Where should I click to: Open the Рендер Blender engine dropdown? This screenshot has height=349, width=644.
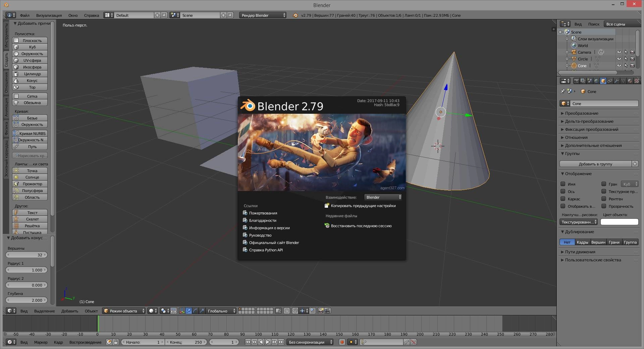pos(263,15)
